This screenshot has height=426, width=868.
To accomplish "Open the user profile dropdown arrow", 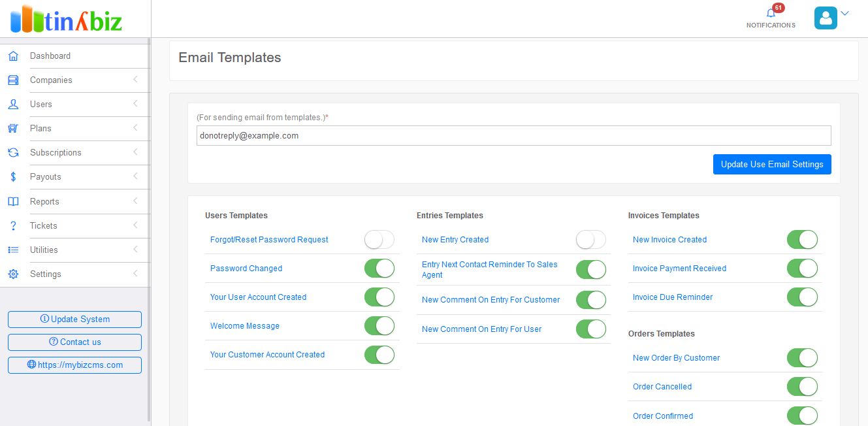I will (x=844, y=13).
